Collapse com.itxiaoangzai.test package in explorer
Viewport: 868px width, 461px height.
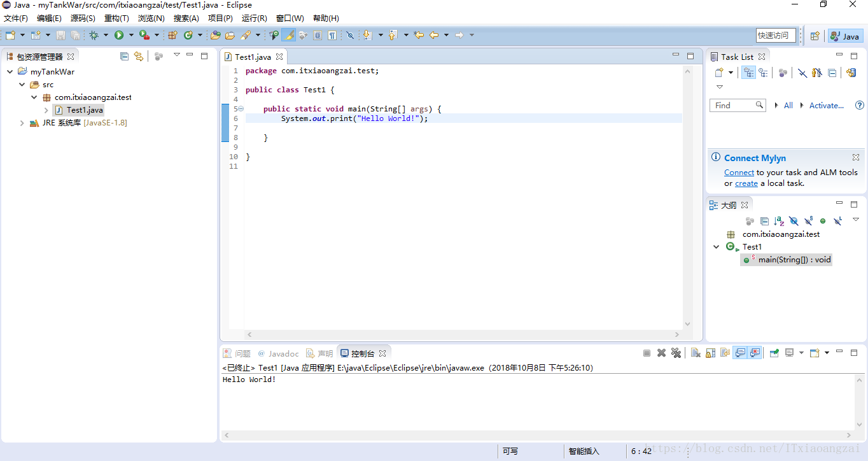34,97
